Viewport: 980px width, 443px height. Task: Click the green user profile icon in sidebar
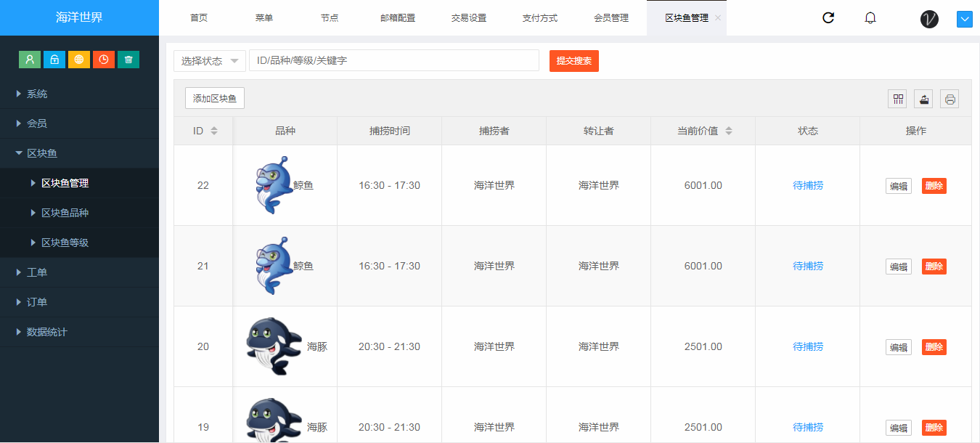pos(30,60)
